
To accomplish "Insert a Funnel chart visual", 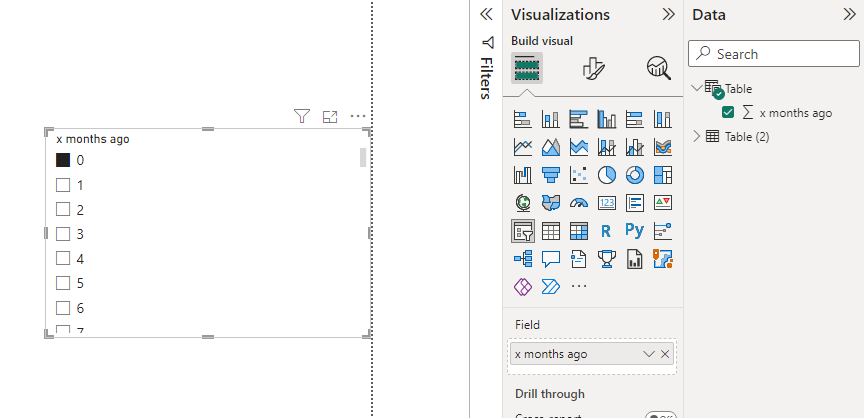I will click(x=550, y=175).
